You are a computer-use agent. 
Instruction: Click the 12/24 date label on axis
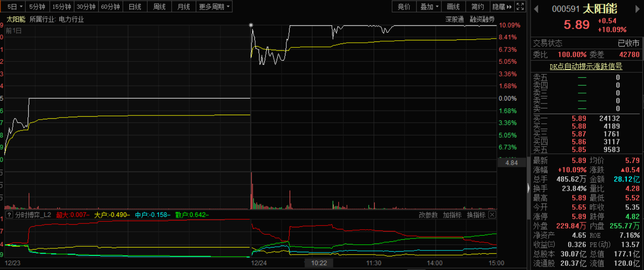(x=259, y=263)
